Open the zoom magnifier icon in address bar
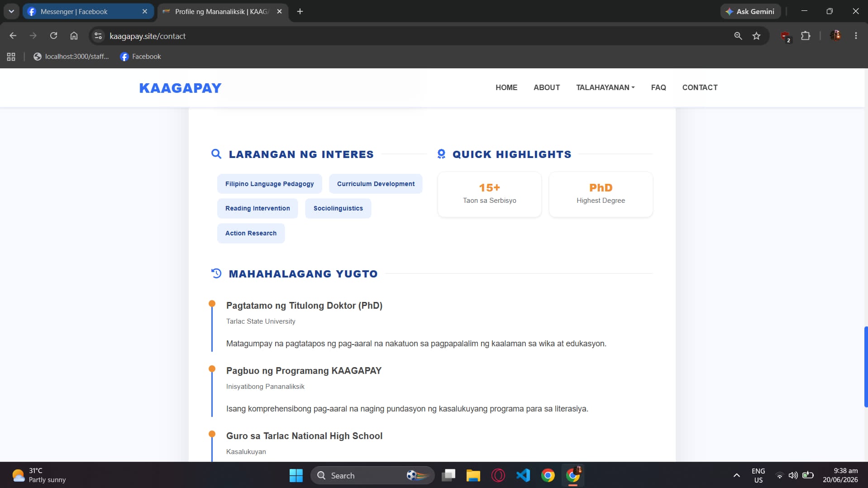The height and width of the screenshot is (488, 868). pos(738,36)
